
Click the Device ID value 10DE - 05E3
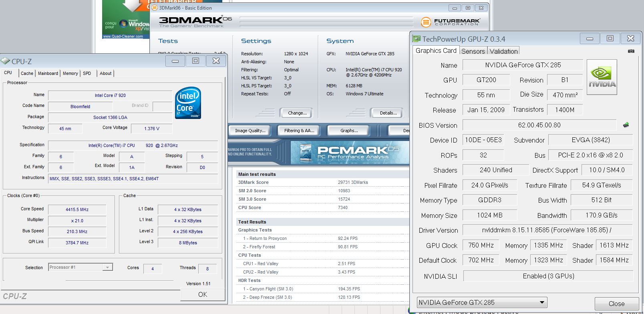[483, 140]
